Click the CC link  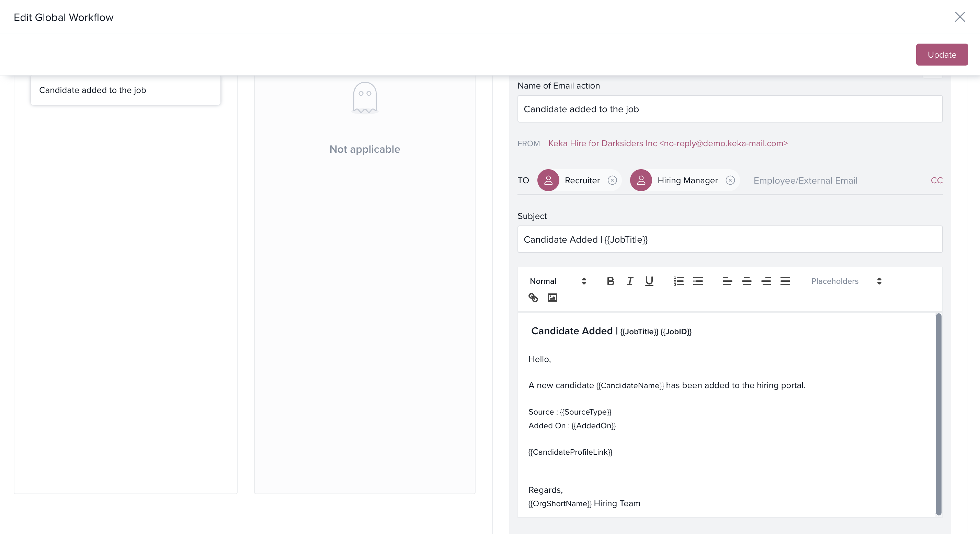936,180
